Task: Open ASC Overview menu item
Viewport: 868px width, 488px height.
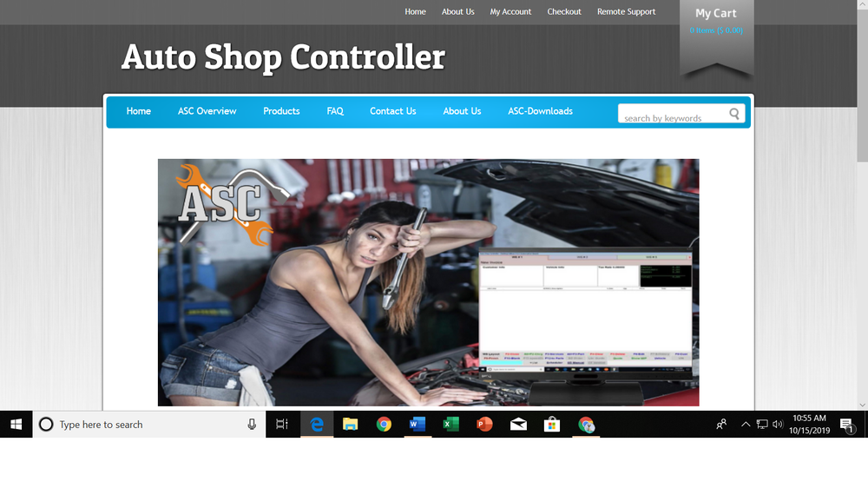Action: (x=207, y=111)
